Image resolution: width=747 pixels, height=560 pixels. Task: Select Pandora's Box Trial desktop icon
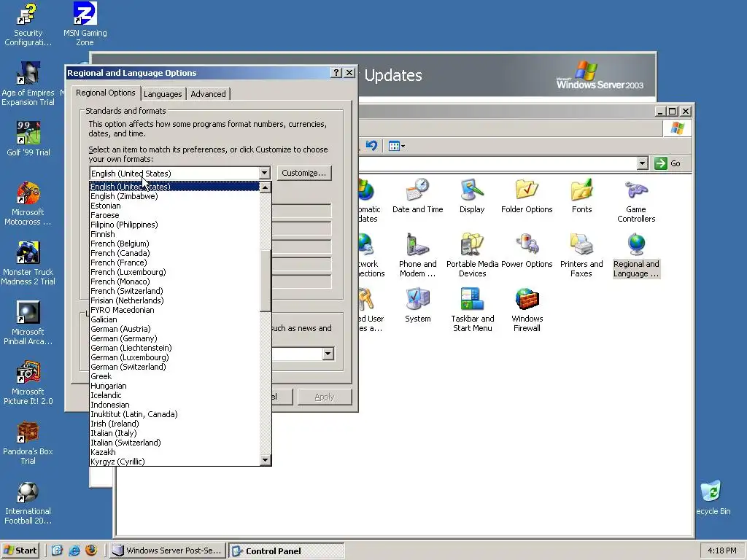click(28, 443)
